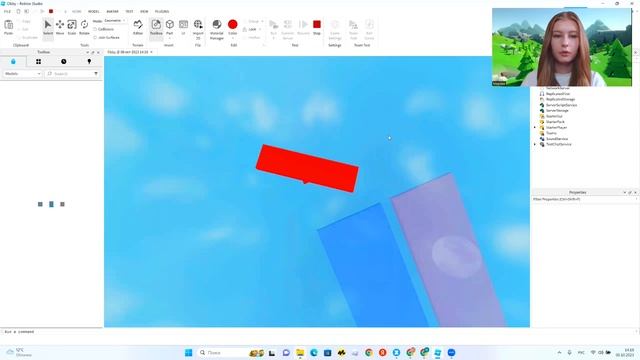Switch to the AVATAR ribbon tab
The image size is (640, 360).
tap(112, 11)
